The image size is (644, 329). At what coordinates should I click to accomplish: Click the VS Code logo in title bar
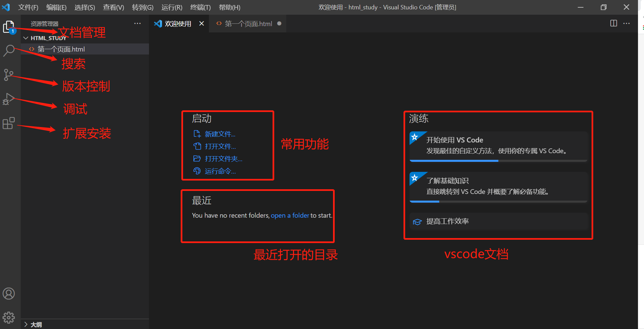tap(6, 7)
